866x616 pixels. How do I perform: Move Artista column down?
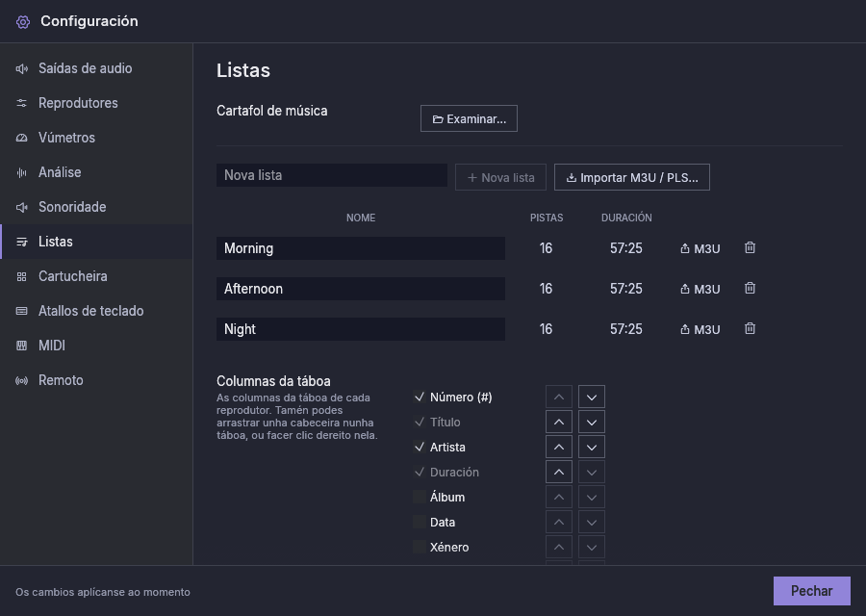592,447
